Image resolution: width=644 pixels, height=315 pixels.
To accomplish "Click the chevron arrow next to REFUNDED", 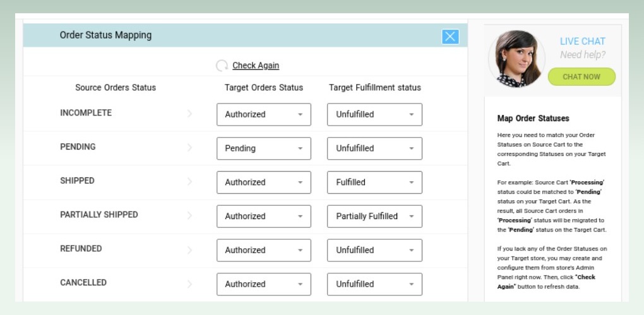I will [x=189, y=249].
